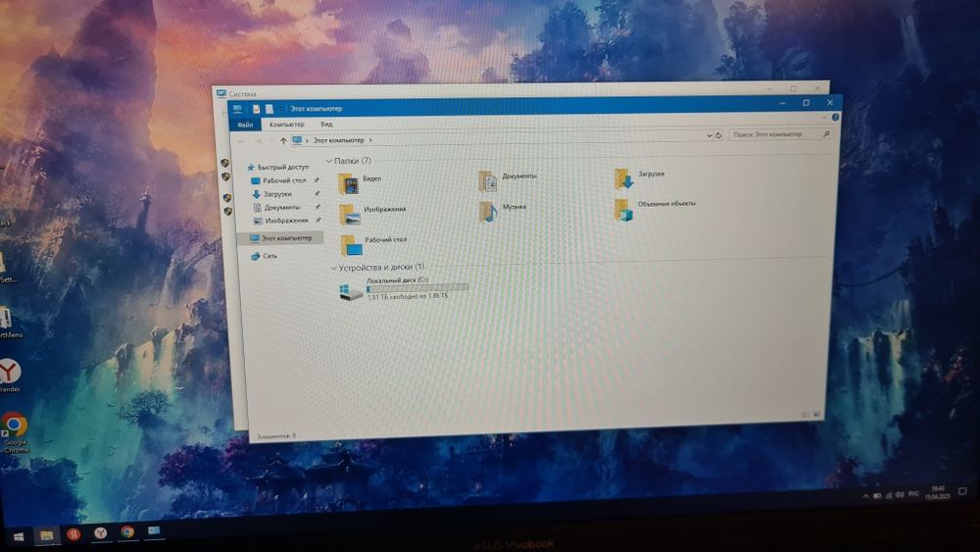
Task: Click File Explorer icon on taskbar
Action: [46, 535]
